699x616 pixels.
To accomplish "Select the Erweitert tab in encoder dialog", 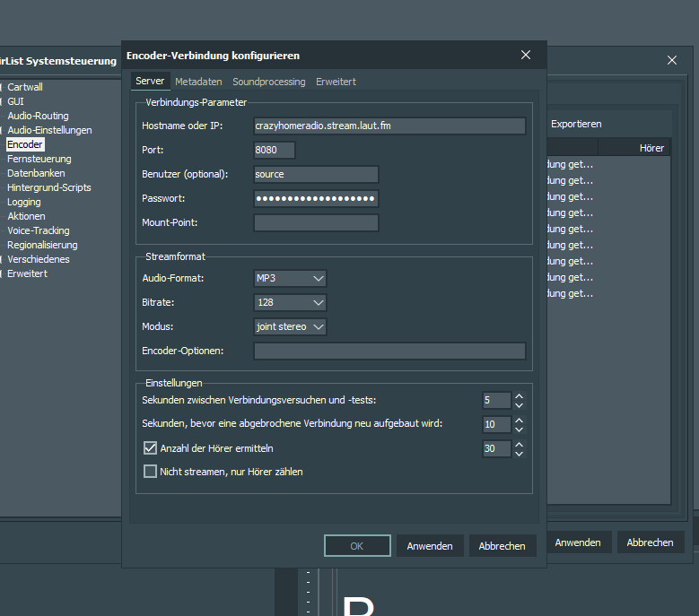I will (x=336, y=82).
